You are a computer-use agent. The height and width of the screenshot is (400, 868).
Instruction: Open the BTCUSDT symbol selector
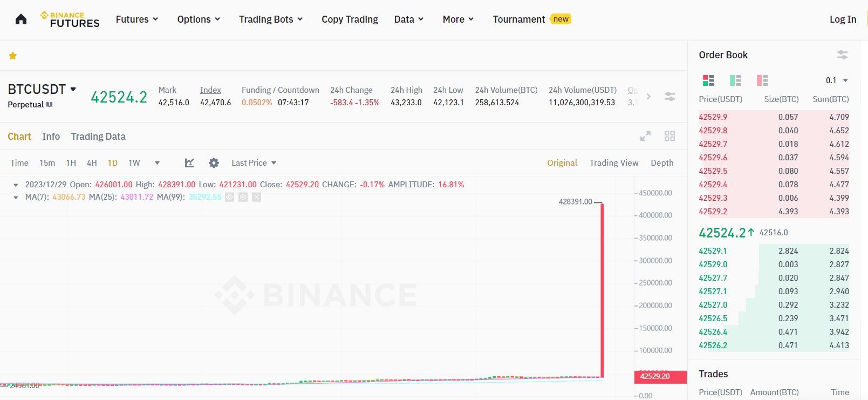pos(42,89)
